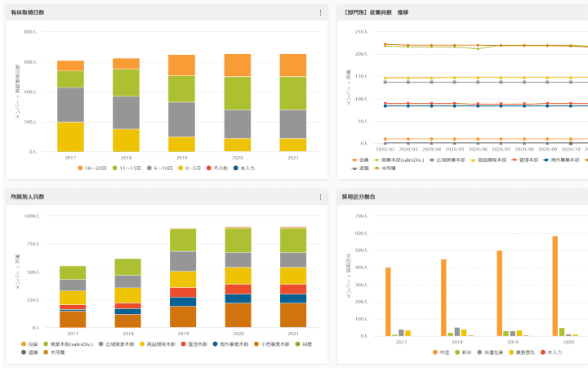Click blue segment of 2019 bar in 所属別人員数
Image resolution: width=588 pixels, height=368 pixels.
coord(183,302)
